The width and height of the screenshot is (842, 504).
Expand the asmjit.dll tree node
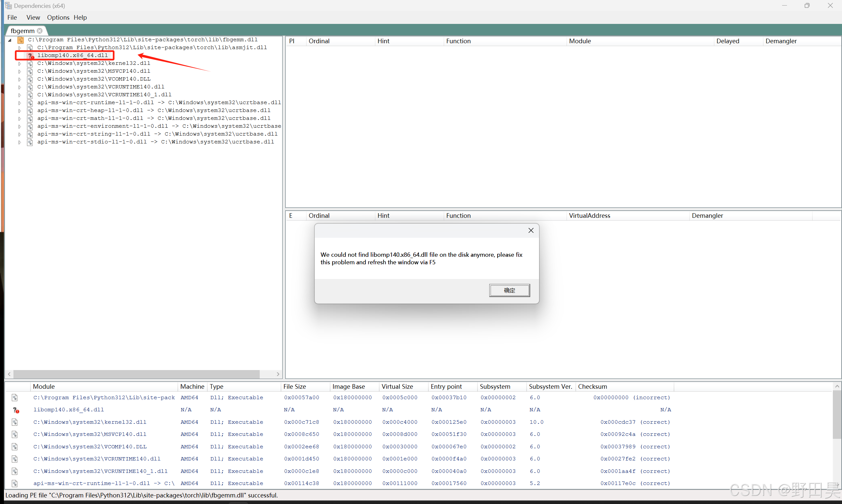click(20, 48)
